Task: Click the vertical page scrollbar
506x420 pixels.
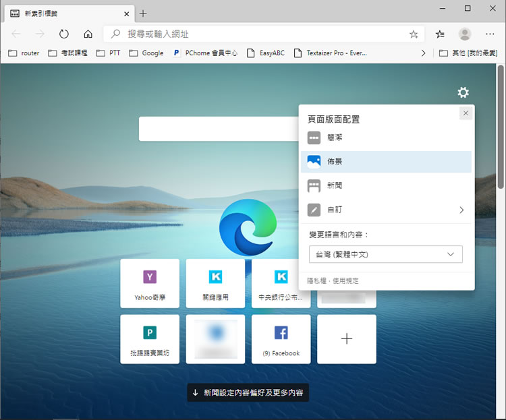Action: click(501, 127)
